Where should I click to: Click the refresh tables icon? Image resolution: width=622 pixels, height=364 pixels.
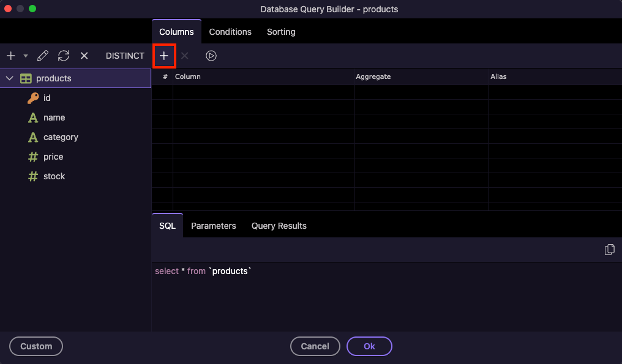[x=64, y=56]
